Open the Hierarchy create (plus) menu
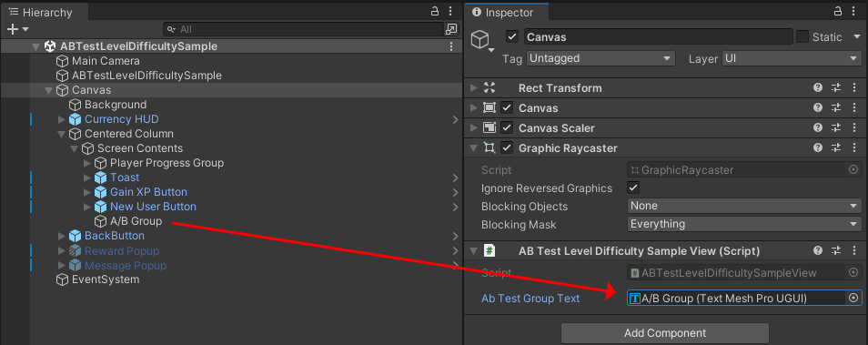 coord(17,29)
